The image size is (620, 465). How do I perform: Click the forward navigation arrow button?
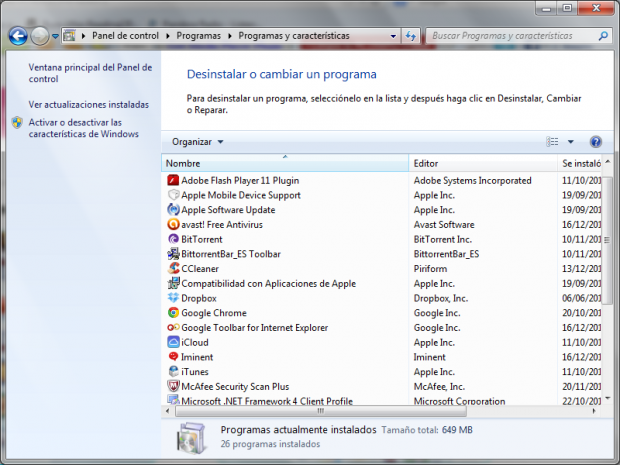click(x=40, y=36)
